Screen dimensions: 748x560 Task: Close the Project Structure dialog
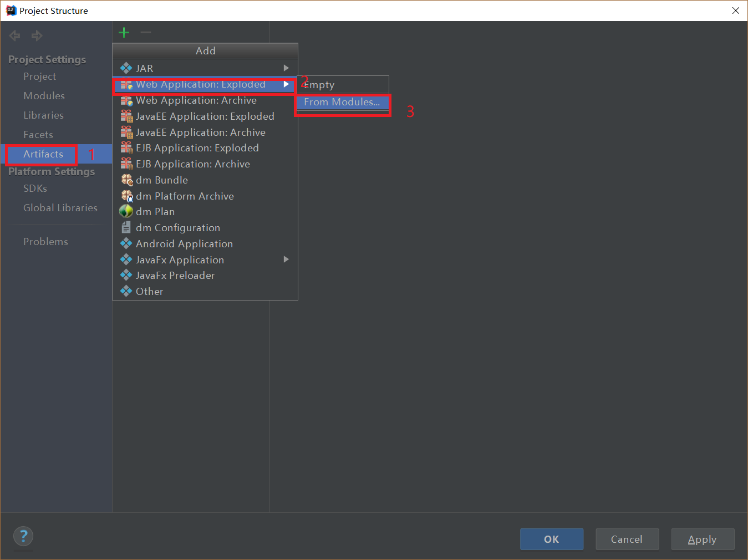point(736,11)
